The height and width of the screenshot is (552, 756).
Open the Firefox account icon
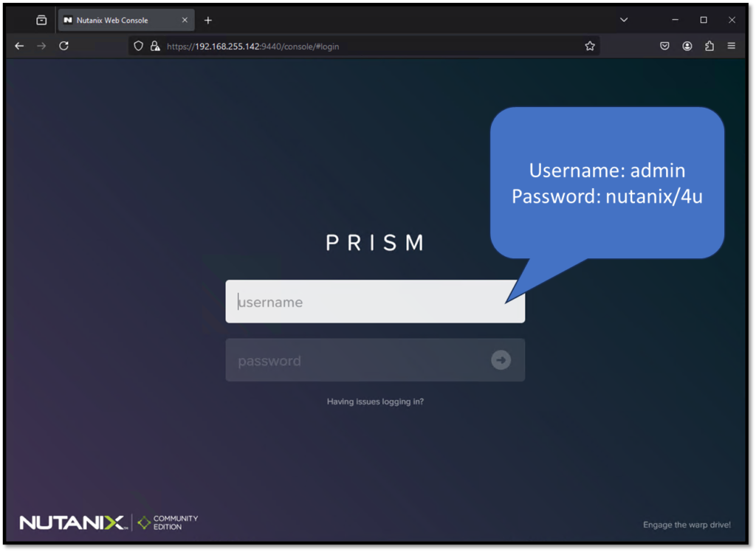tap(687, 46)
